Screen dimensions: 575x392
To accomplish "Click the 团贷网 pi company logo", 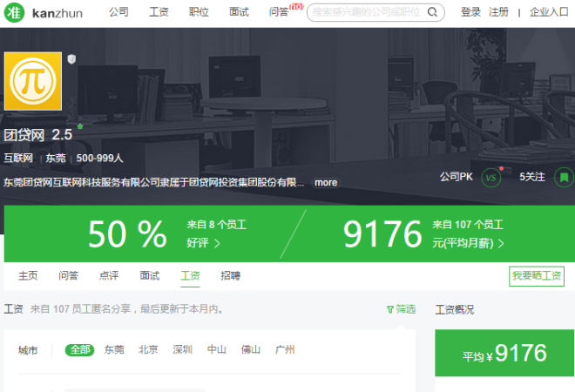I will pyautogui.click(x=33, y=81).
